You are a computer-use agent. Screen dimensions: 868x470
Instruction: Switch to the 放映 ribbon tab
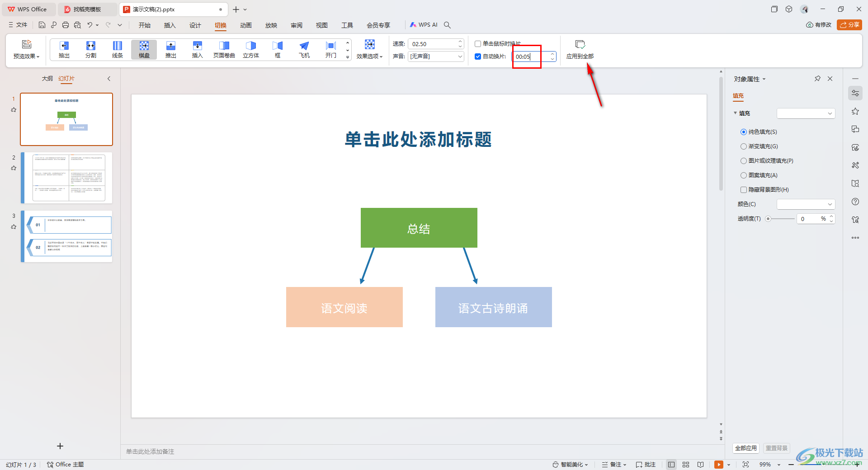tap(271, 25)
